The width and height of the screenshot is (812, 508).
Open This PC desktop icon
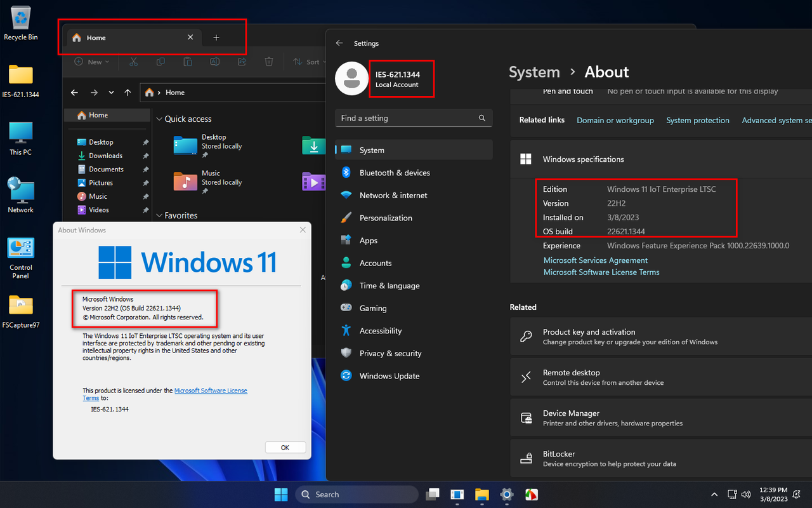(21, 138)
